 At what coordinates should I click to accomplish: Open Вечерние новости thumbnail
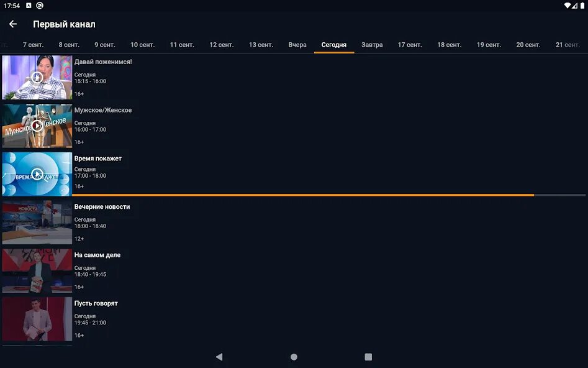click(x=37, y=223)
